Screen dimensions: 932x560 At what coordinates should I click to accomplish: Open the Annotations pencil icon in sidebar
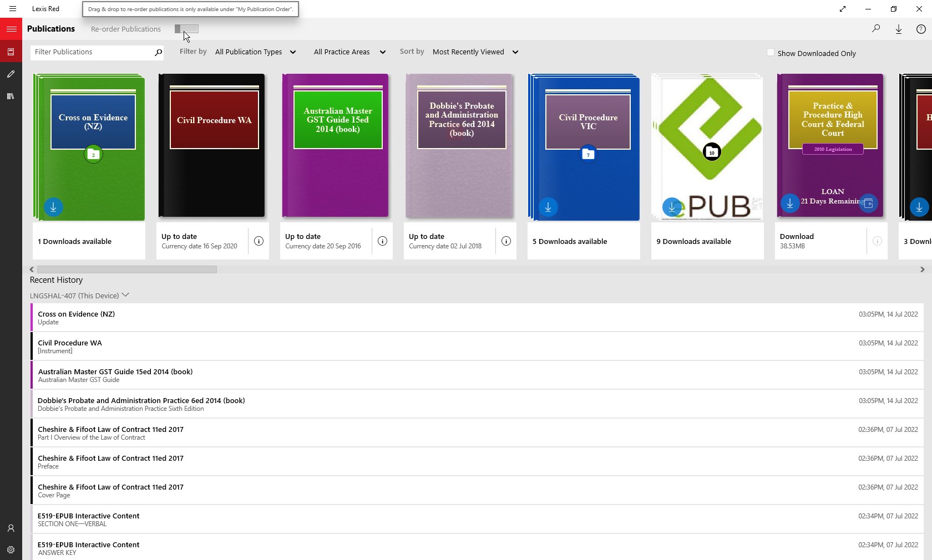pos(11,74)
